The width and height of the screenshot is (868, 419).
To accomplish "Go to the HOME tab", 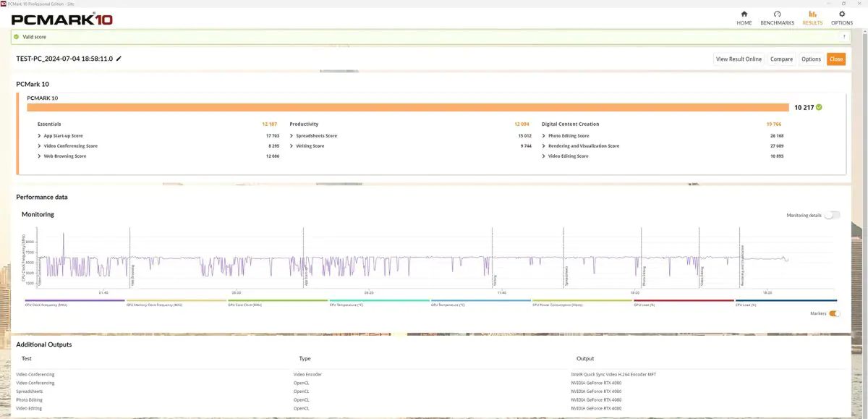I will point(744,18).
